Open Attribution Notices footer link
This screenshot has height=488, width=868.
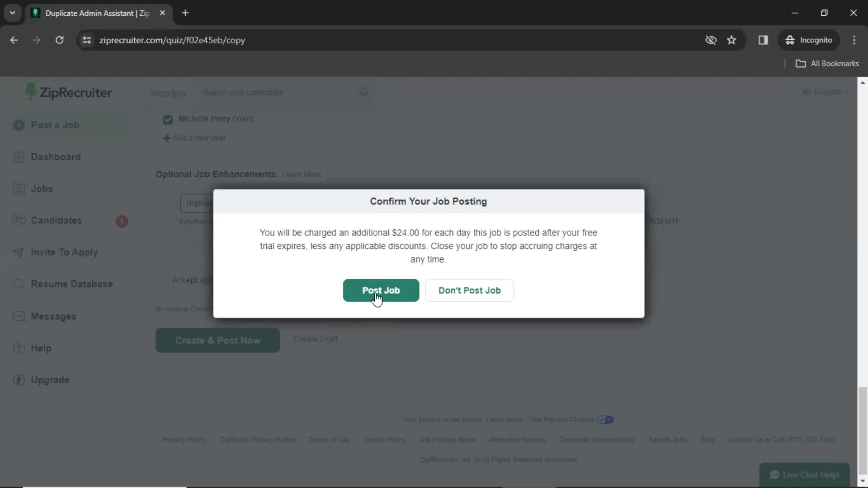coord(517,440)
